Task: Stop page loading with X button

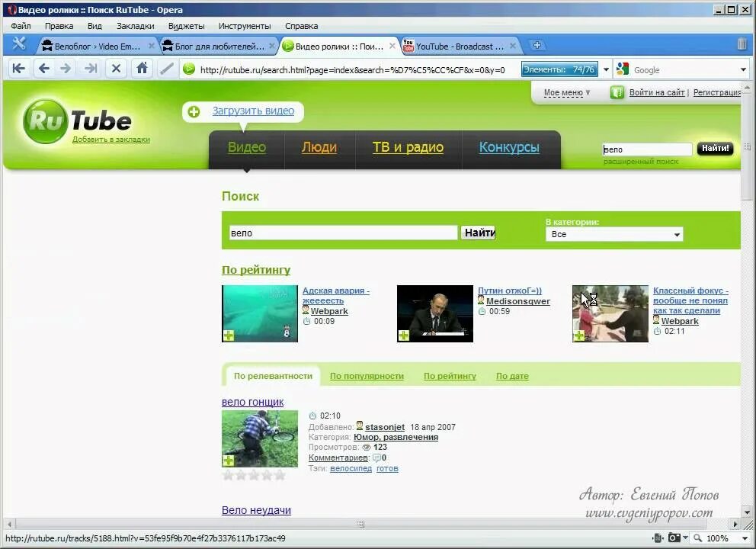Action: [116, 69]
